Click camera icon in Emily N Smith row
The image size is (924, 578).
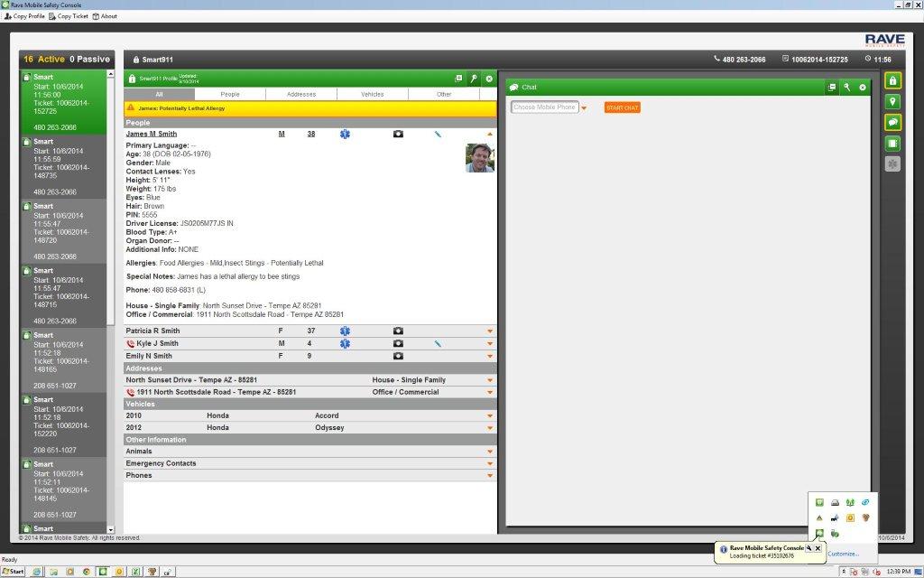(398, 356)
